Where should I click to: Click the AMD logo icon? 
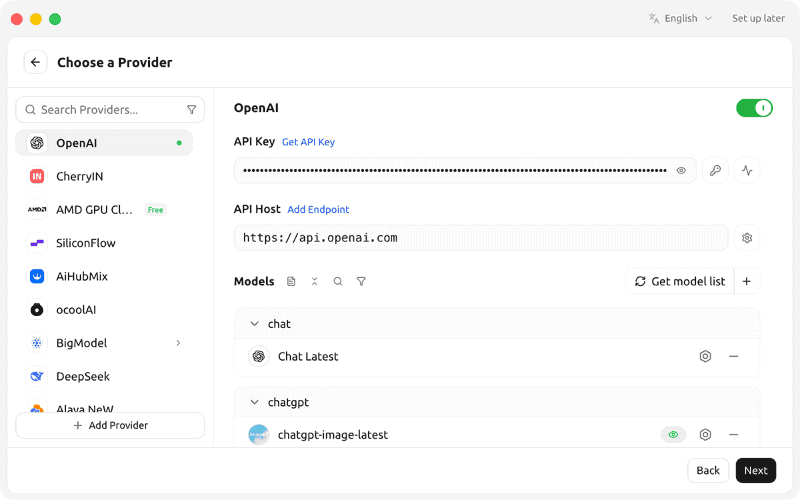(37, 210)
